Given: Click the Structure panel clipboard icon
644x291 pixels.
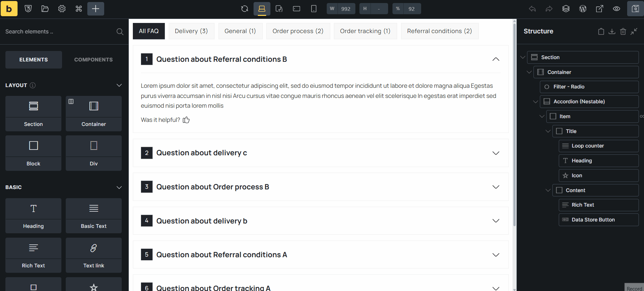Looking at the screenshot, I should pyautogui.click(x=601, y=31).
